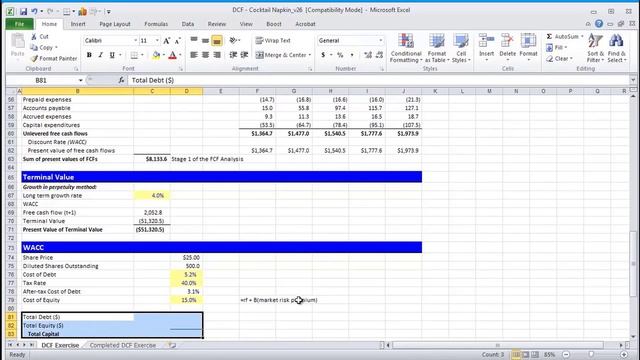Click Delete cells button
Image resolution: width=640 pixels, height=360 pixels.
pyautogui.click(x=507, y=48)
